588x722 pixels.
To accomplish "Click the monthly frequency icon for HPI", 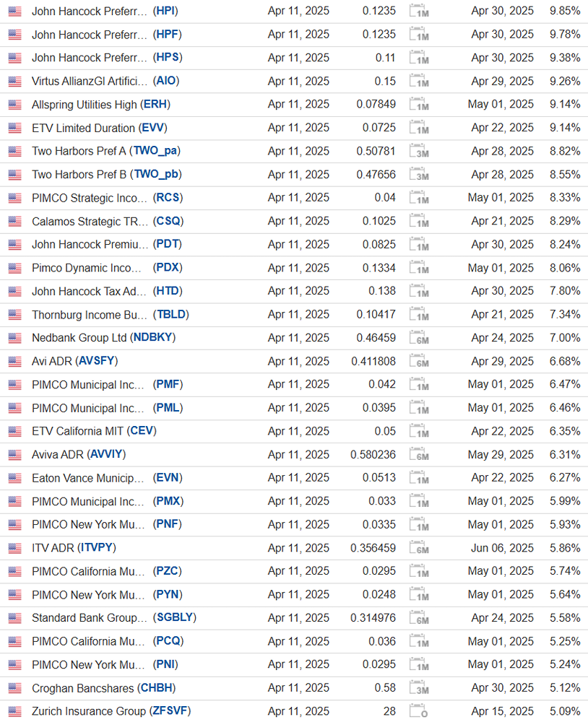I will [x=419, y=12].
